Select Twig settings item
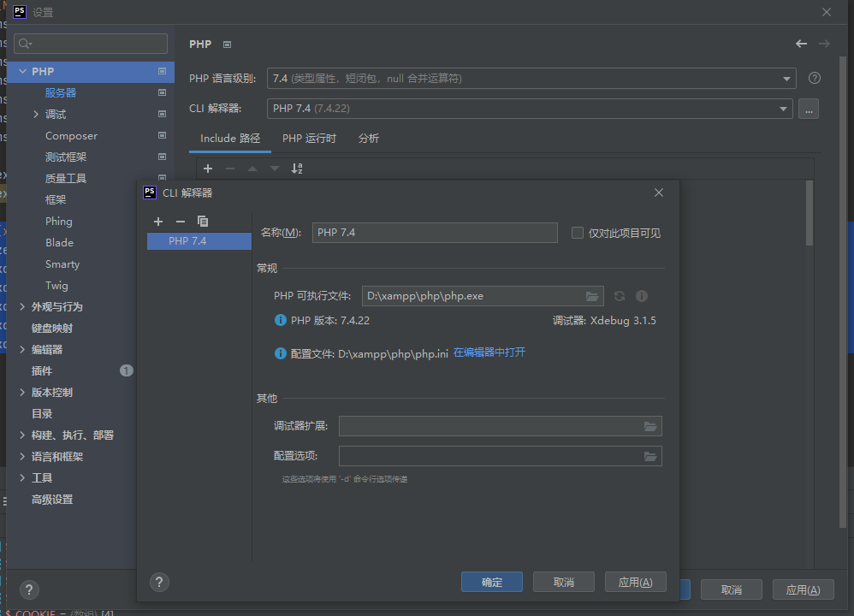Image resolution: width=854 pixels, height=616 pixels. click(x=56, y=286)
